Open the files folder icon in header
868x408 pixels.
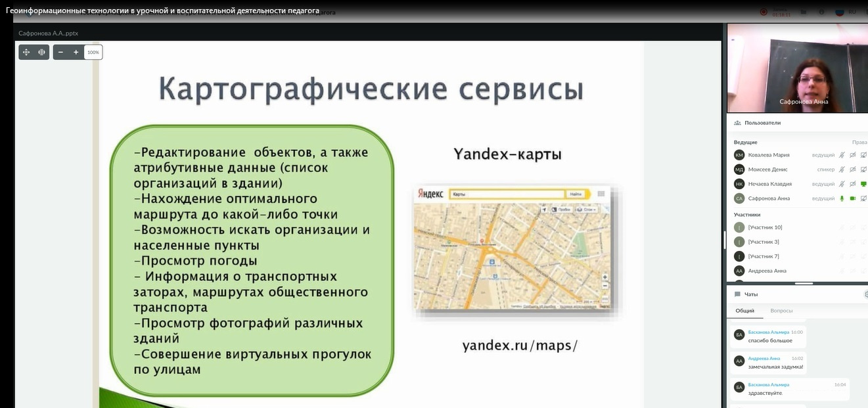(x=802, y=12)
